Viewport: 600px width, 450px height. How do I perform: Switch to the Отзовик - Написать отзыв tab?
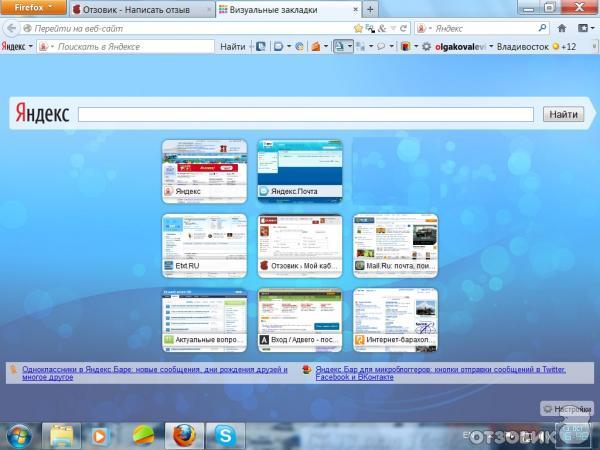[x=140, y=9]
